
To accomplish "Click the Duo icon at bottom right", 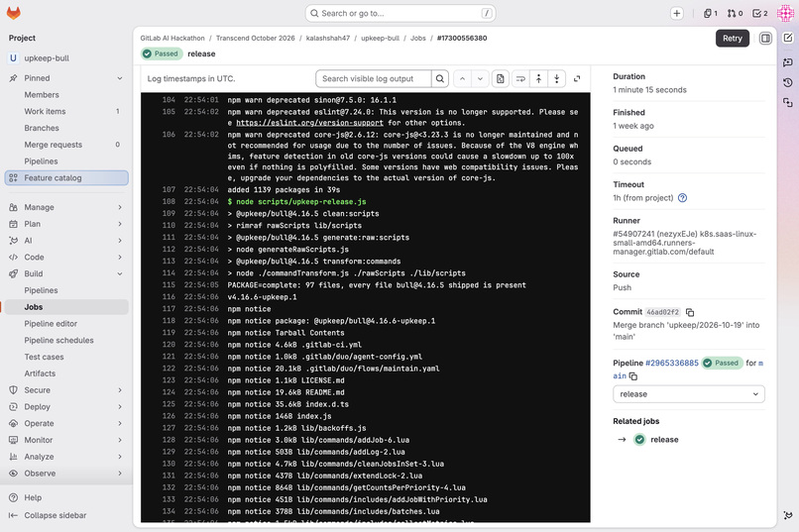I will click(x=788, y=515).
